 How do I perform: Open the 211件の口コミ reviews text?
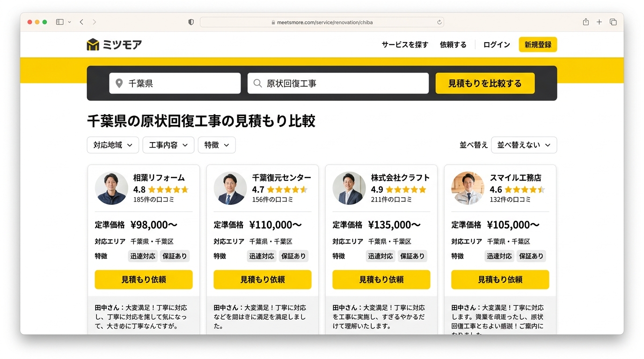[x=392, y=200]
